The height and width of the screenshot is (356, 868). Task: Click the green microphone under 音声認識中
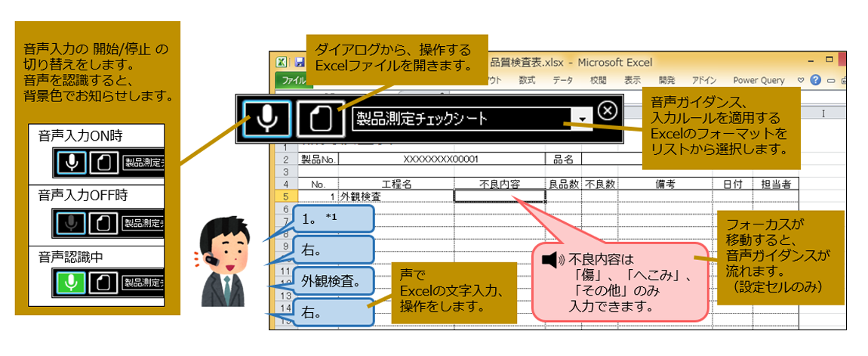point(72,283)
